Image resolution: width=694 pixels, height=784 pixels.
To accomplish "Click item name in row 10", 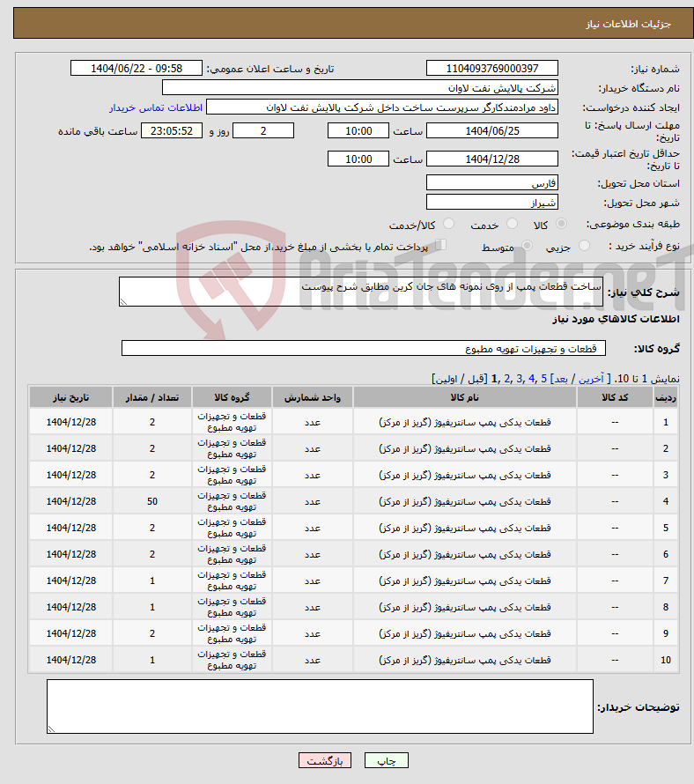I will (464, 660).
